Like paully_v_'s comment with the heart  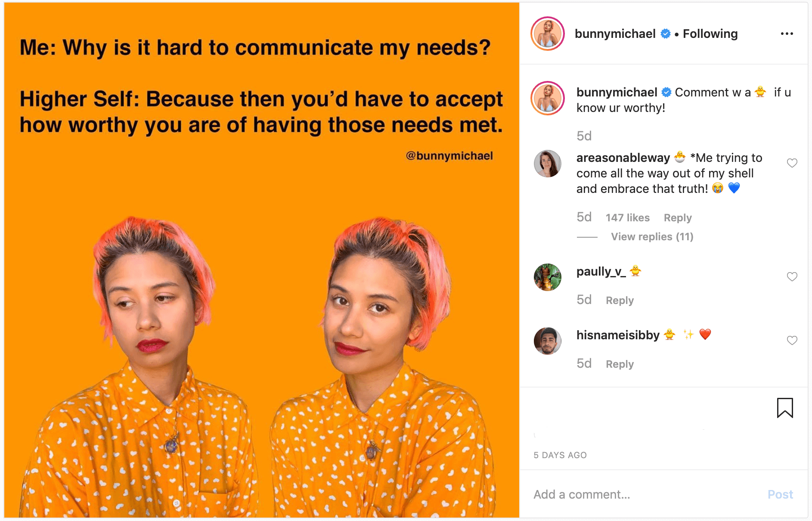(x=792, y=276)
